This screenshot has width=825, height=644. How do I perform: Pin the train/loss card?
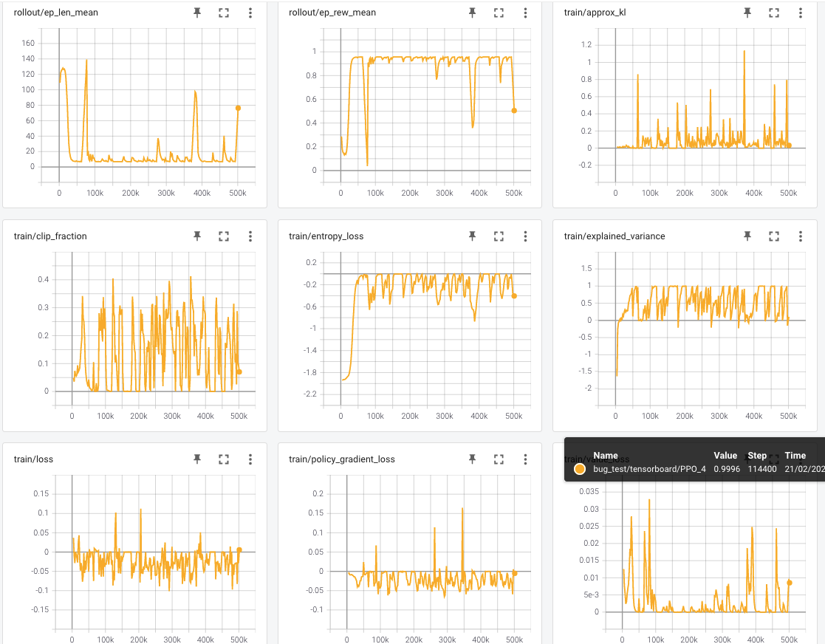pyautogui.click(x=197, y=459)
